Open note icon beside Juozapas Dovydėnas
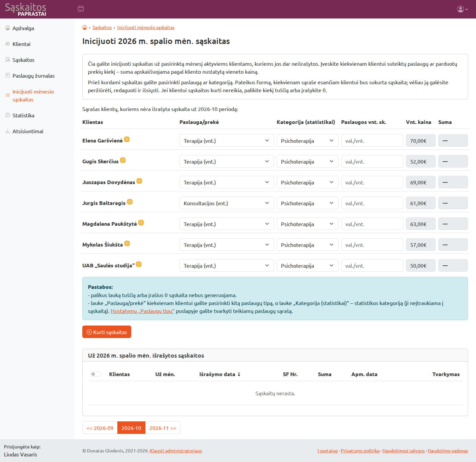Image resolution: width=476 pixels, height=462 pixels. 139,181
